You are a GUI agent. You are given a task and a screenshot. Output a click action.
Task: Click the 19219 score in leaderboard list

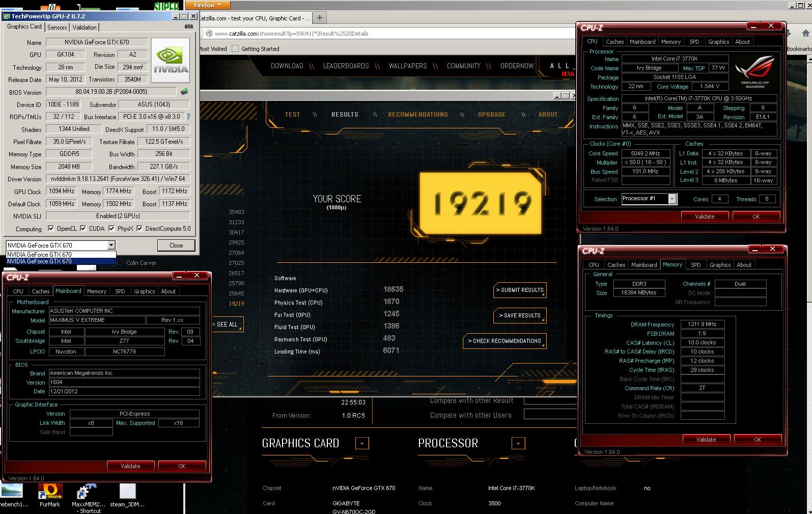pyautogui.click(x=236, y=304)
